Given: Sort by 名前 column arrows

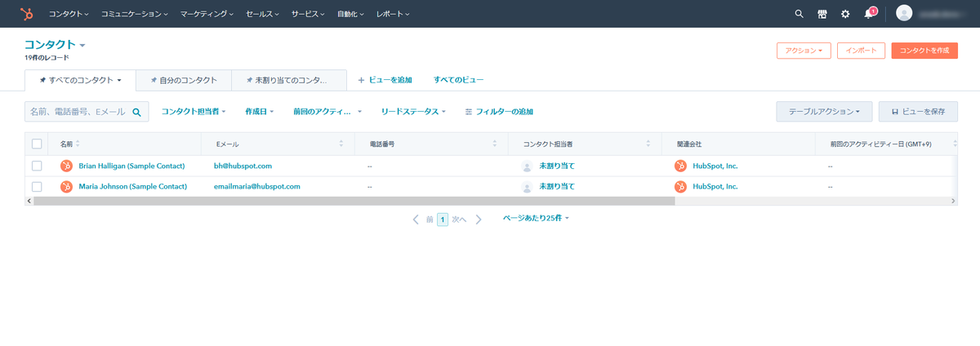Looking at the screenshot, I should (78, 144).
